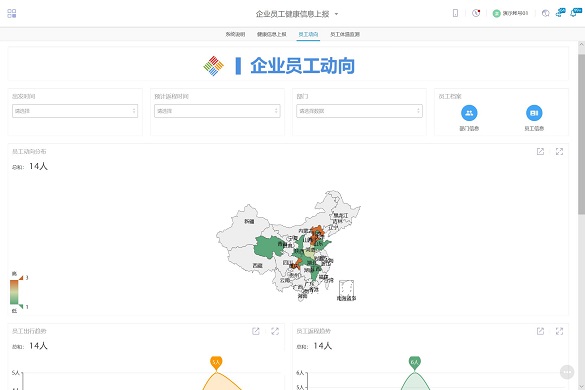Switch to the 健康信息上报 tab
Viewport: 585px width, 390px height.
[x=271, y=34]
